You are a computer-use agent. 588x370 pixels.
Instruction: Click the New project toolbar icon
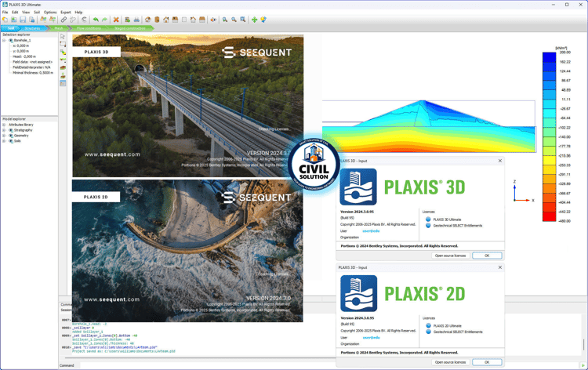[x=5, y=20]
